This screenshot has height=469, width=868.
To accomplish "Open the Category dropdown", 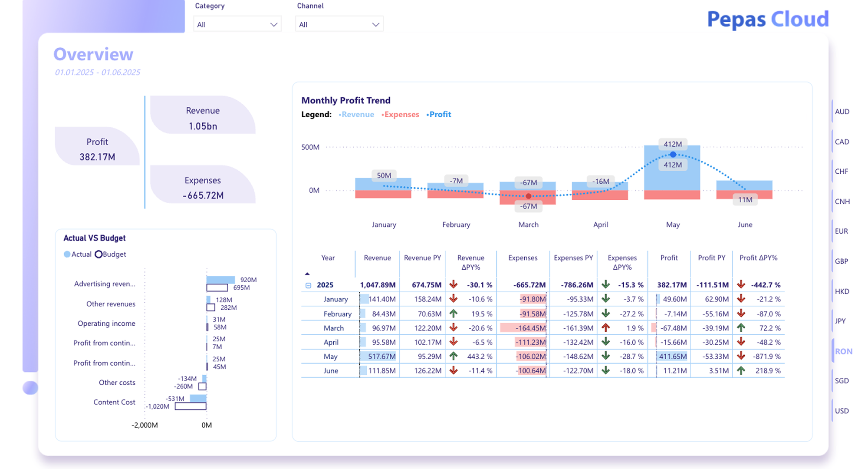I will click(x=237, y=24).
